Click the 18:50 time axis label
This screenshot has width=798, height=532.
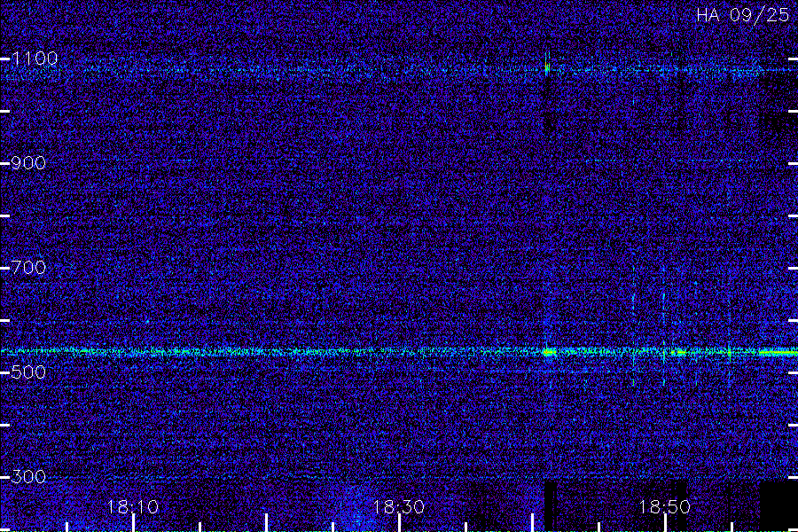pos(665,507)
